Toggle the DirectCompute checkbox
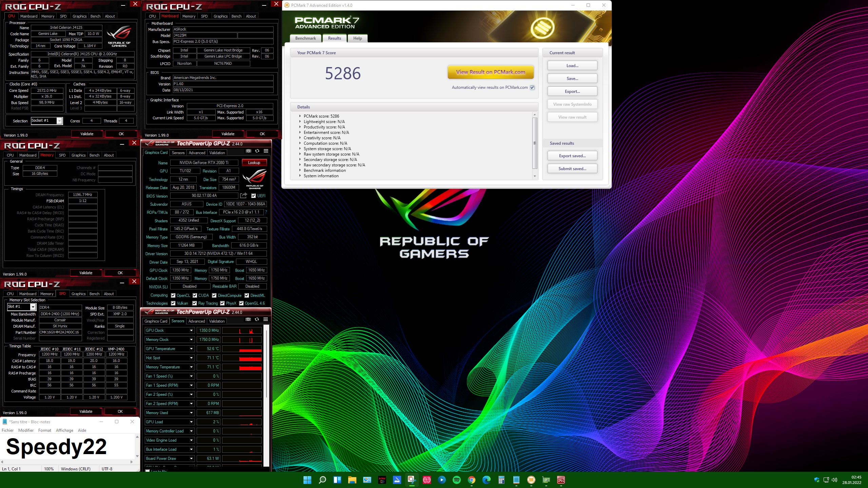This screenshot has width=868, height=488. (214, 296)
